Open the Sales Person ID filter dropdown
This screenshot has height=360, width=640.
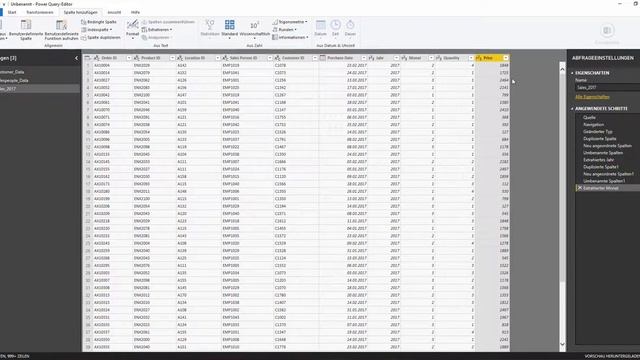[x=270, y=58]
